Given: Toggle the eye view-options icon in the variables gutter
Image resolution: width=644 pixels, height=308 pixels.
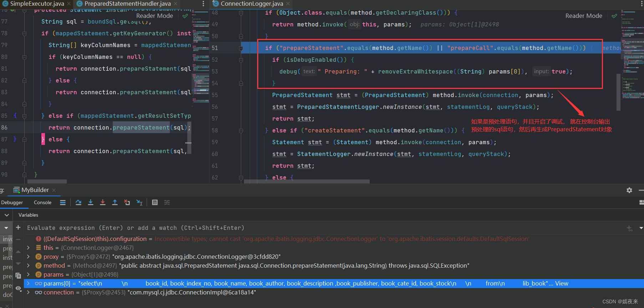Looking at the screenshot, I should pos(18,288).
